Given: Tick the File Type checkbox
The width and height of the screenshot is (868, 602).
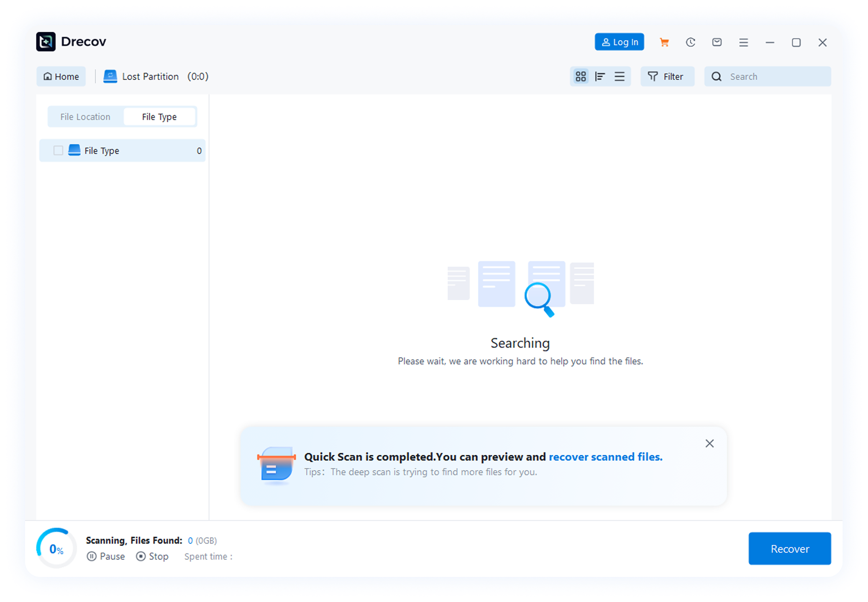Looking at the screenshot, I should pyautogui.click(x=58, y=150).
